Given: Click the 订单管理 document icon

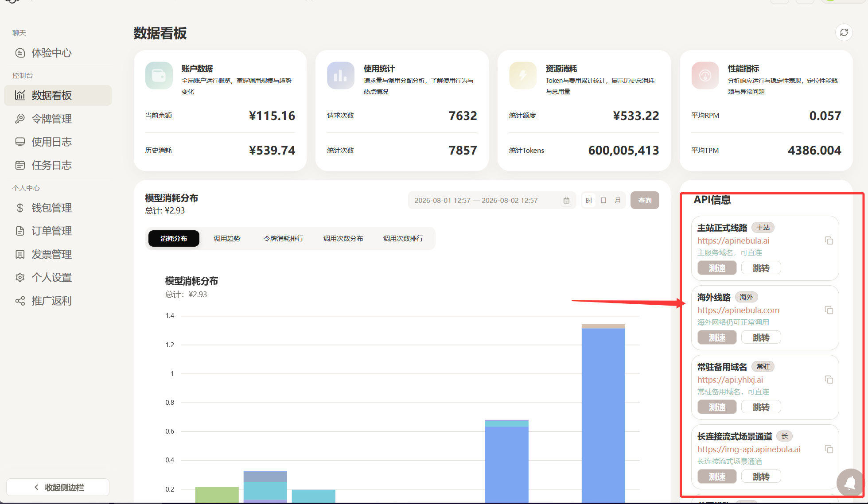Looking at the screenshot, I should (x=20, y=231).
